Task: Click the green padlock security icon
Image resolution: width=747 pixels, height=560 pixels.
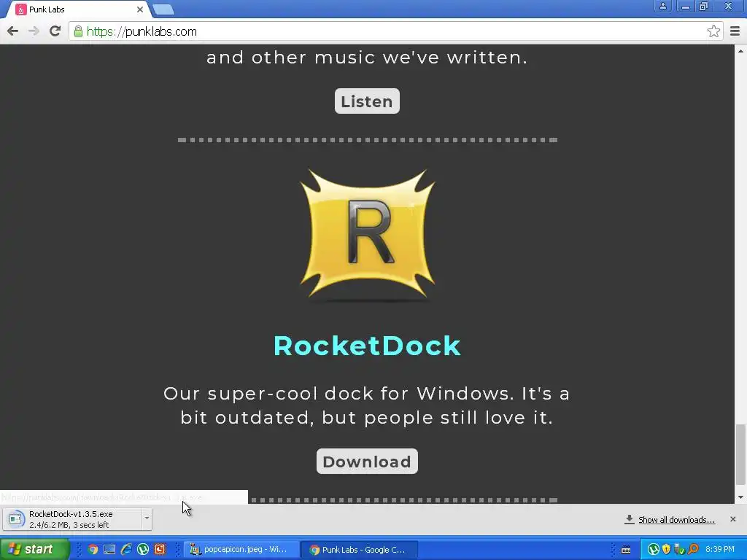Action: coord(78,31)
